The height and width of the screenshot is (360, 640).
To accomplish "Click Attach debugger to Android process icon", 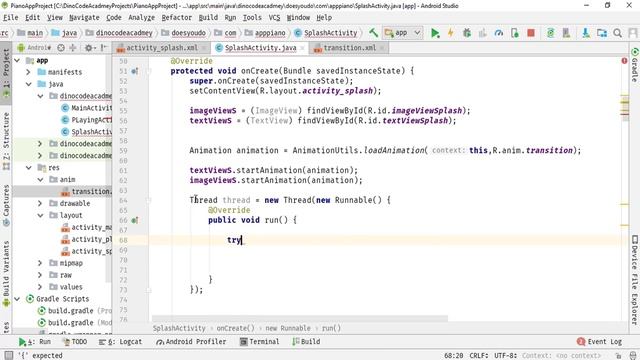I will coord(515,33).
